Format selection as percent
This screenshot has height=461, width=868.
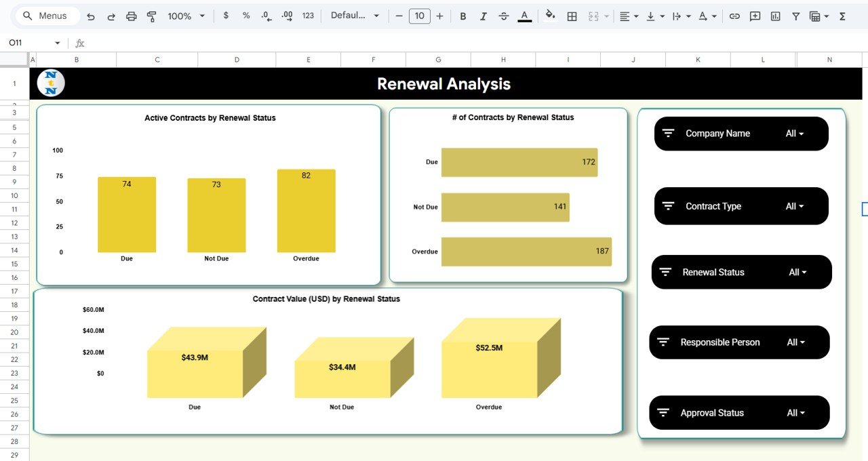[x=245, y=16]
